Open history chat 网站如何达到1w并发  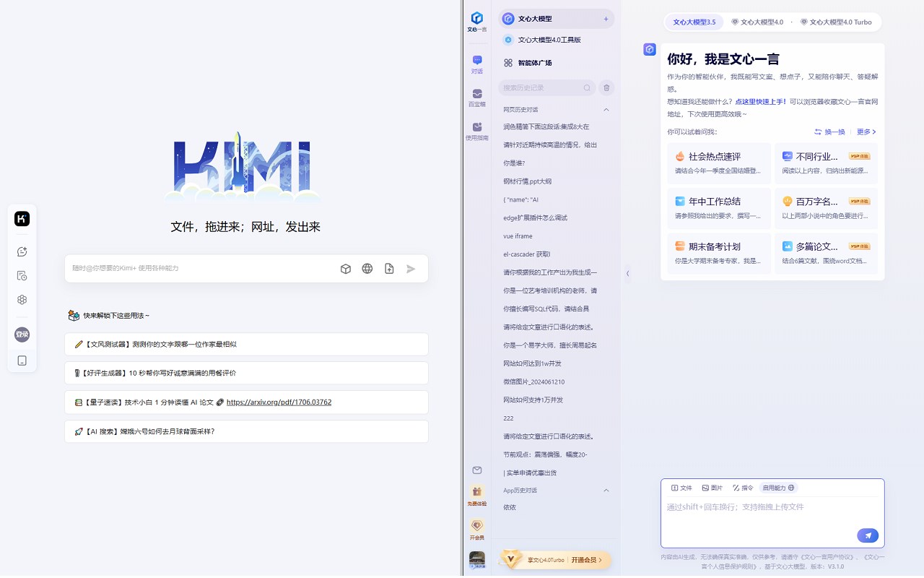[x=532, y=363]
